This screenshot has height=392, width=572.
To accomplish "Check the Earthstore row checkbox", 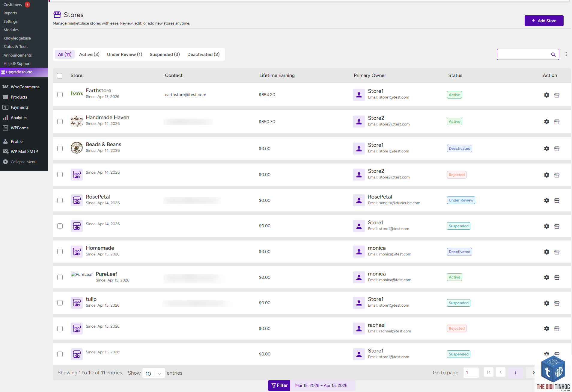I will tap(60, 95).
